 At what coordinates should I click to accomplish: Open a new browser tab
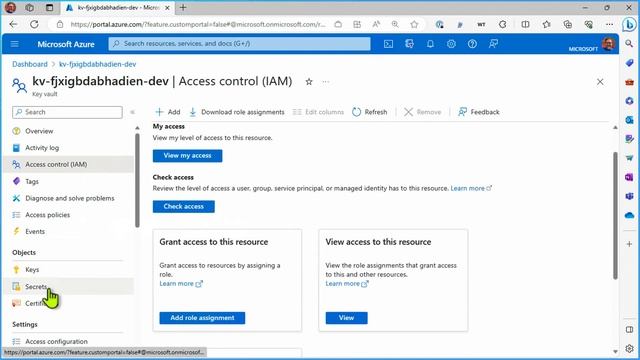click(183, 7)
